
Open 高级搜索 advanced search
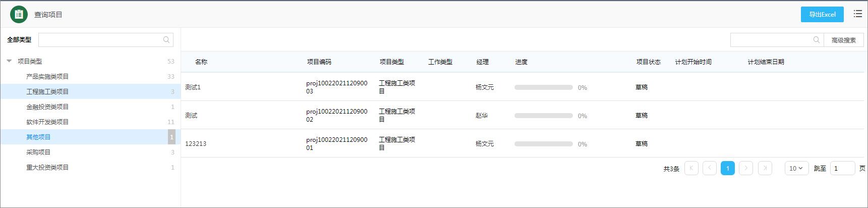click(843, 40)
